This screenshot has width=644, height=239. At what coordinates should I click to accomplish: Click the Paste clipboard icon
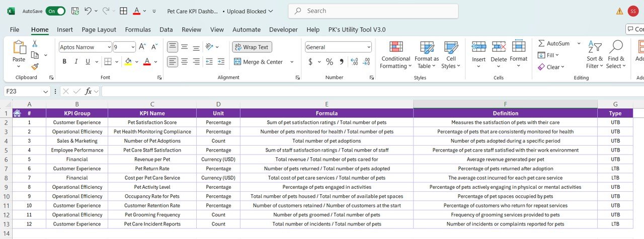pos(19,47)
